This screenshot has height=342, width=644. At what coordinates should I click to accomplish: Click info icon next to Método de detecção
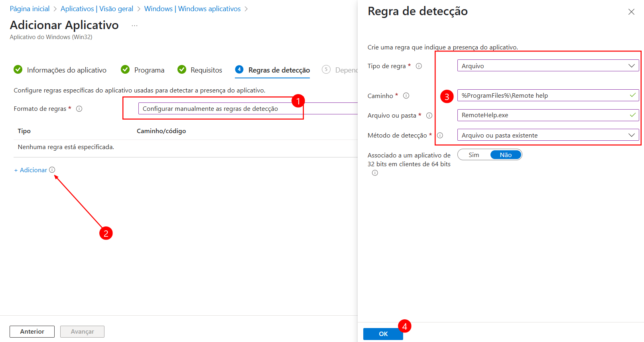(x=440, y=136)
